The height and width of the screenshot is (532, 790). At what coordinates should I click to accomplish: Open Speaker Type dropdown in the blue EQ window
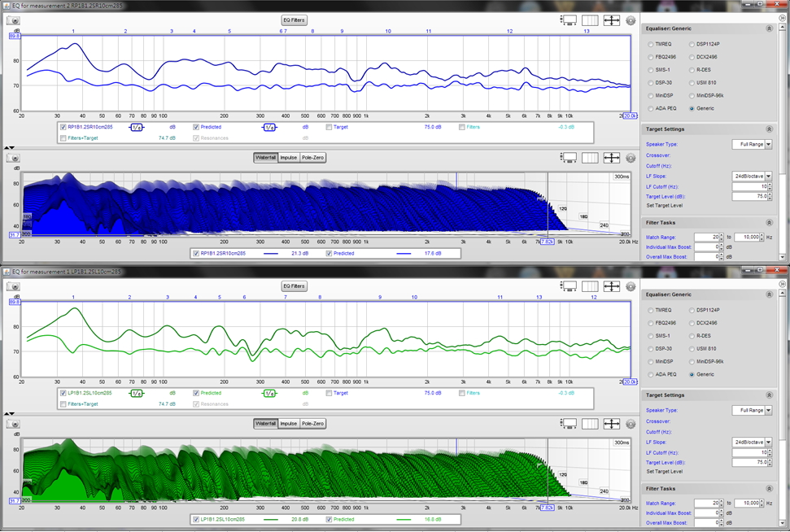point(752,144)
